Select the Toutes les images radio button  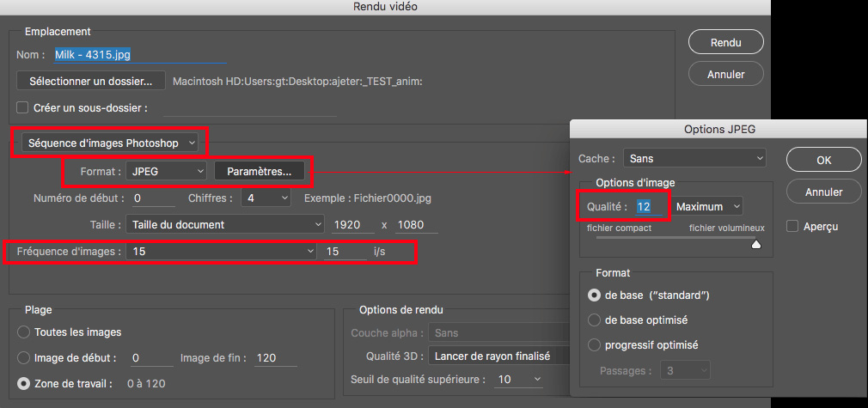click(23, 332)
